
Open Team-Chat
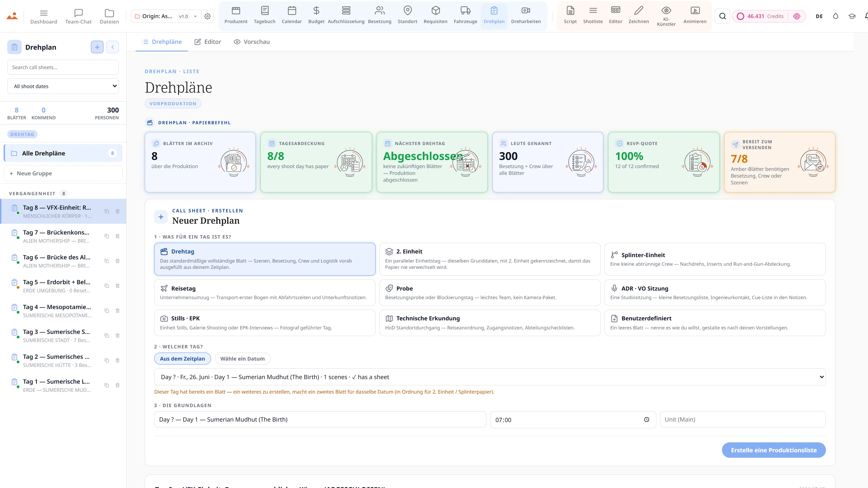[78, 16]
